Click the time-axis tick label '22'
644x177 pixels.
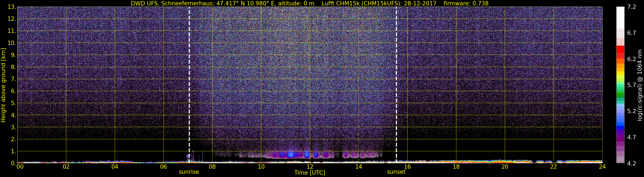(554, 167)
